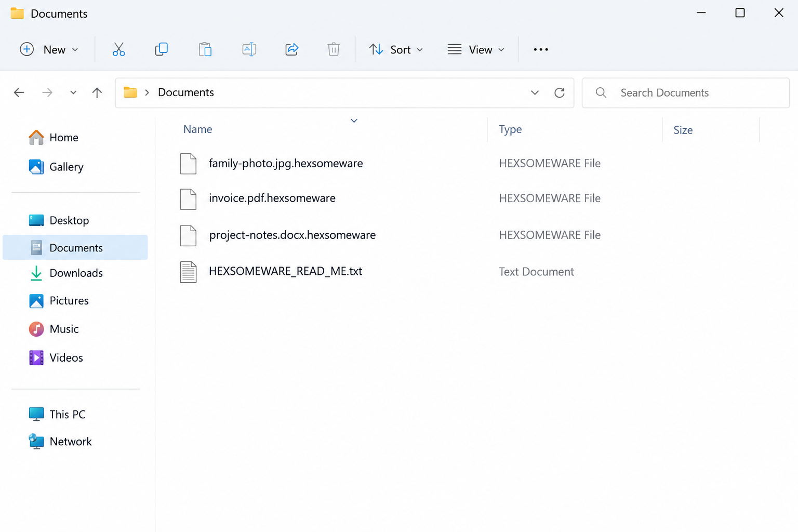Screen dimensions: 798x532
Task: Click the Delete trash can icon
Action: (x=334, y=49)
